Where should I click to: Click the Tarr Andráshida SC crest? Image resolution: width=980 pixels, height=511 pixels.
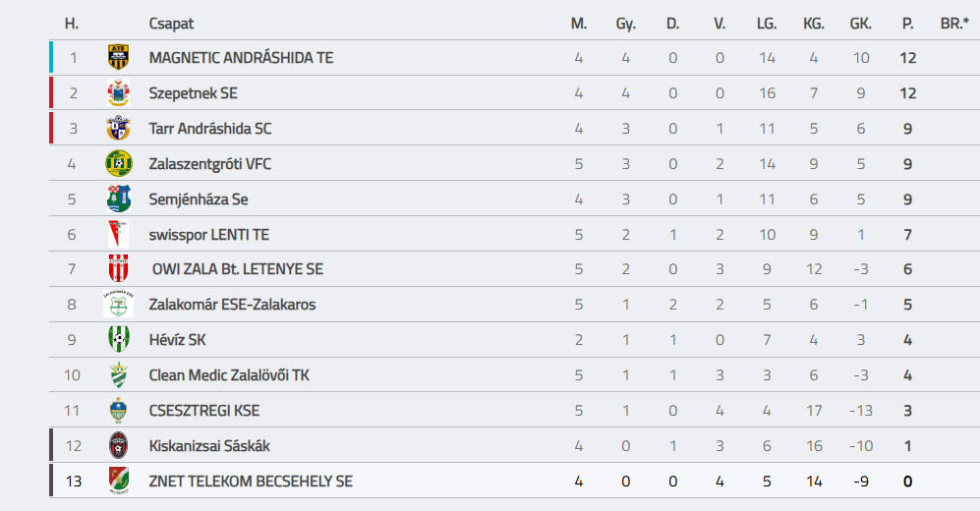[x=118, y=128]
